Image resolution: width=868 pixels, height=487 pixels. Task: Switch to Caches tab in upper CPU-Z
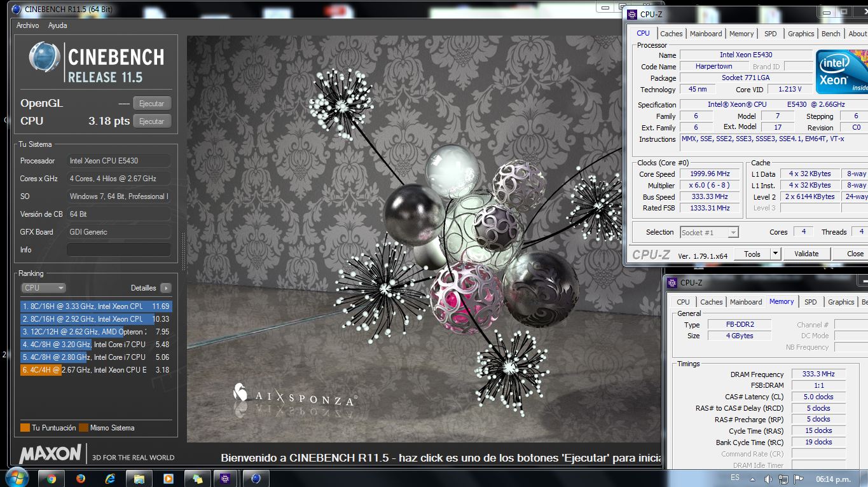tap(671, 34)
